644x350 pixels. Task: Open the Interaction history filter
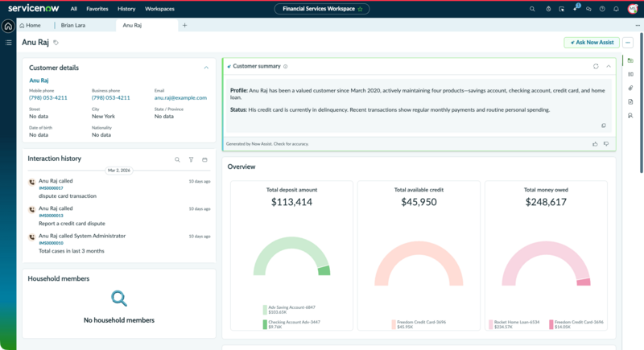coord(191,159)
